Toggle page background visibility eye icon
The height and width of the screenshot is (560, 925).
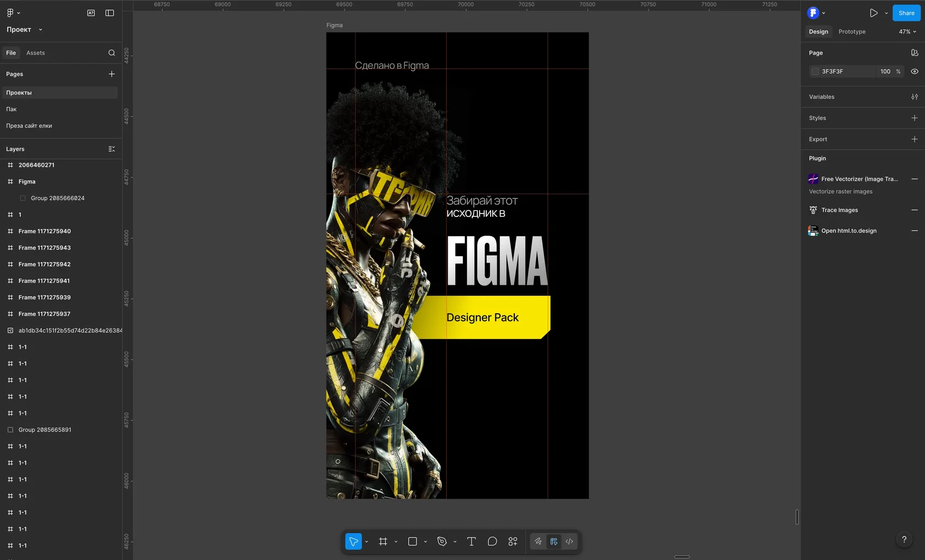(915, 72)
